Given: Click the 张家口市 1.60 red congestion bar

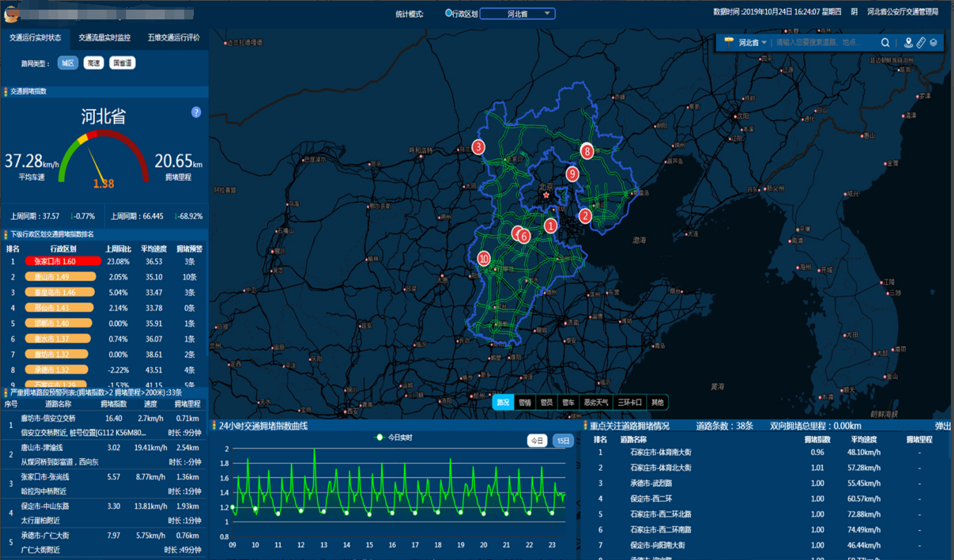Looking at the screenshot, I should [x=63, y=262].
